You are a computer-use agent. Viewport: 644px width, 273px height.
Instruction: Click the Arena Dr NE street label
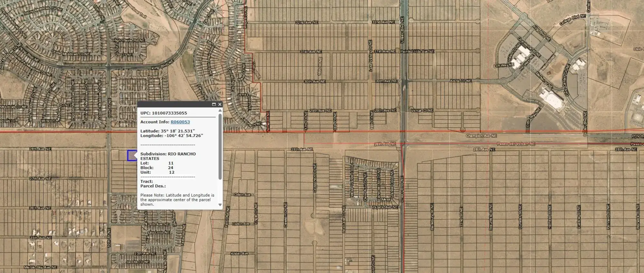coord(460,81)
